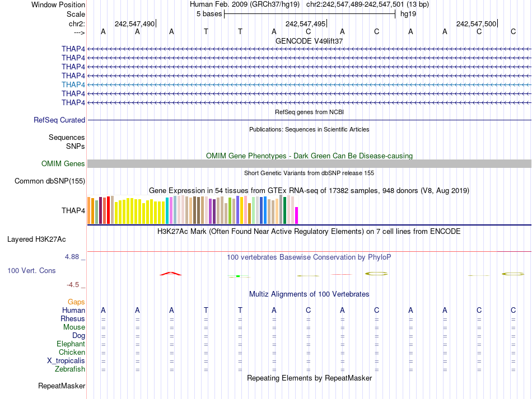Click the Rhesus alignment row label
This screenshot has width=532, height=399.
pyautogui.click(x=73, y=318)
